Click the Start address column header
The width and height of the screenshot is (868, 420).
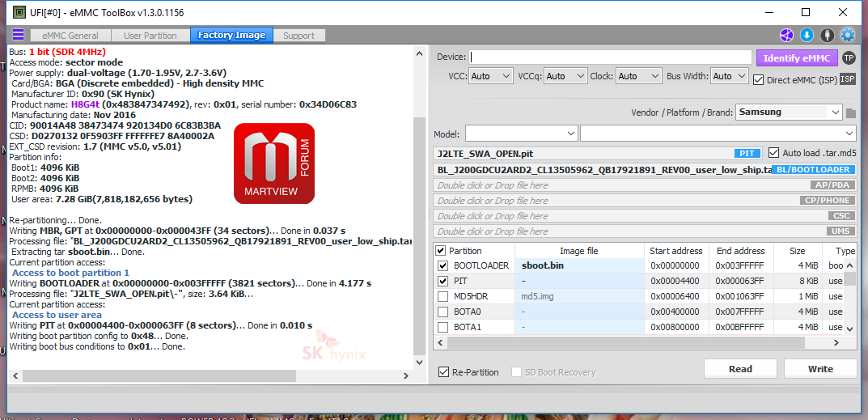[676, 251]
